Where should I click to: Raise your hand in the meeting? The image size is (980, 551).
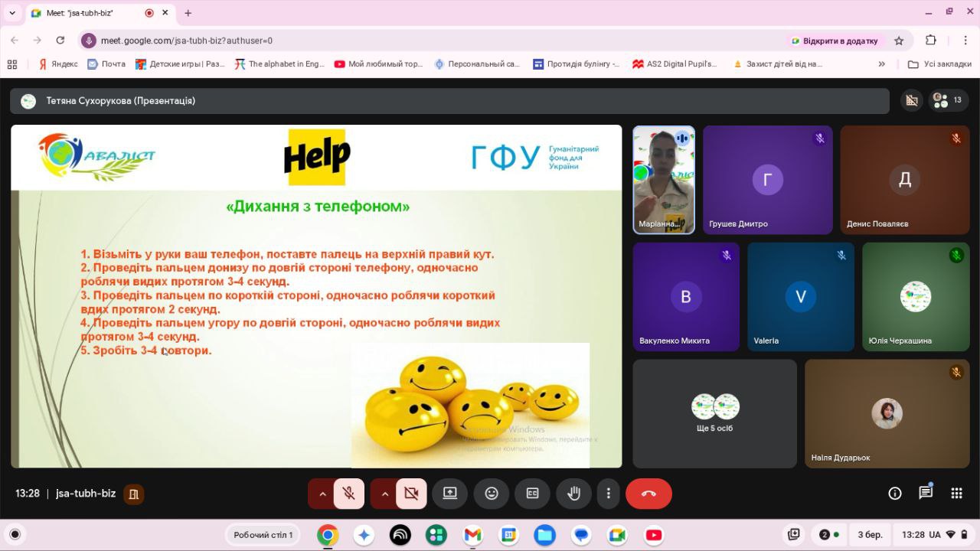click(x=573, y=494)
